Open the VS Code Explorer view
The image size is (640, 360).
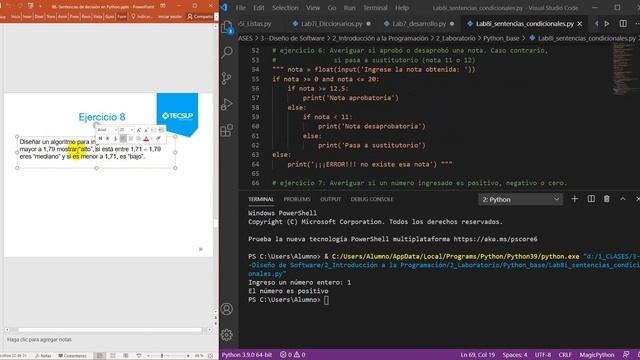point(227,27)
